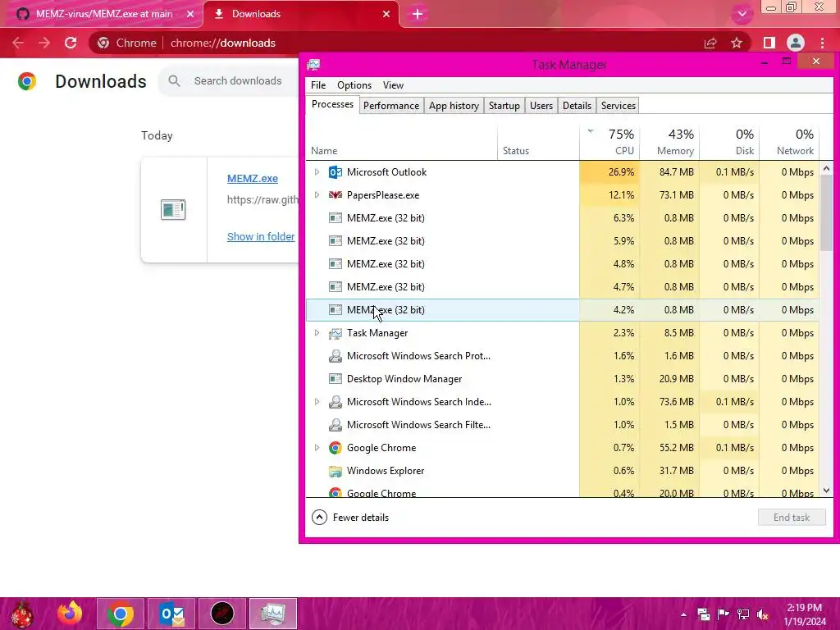This screenshot has height=630, width=840.
Task: Open Task Manager View menu
Action: [393, 85]
